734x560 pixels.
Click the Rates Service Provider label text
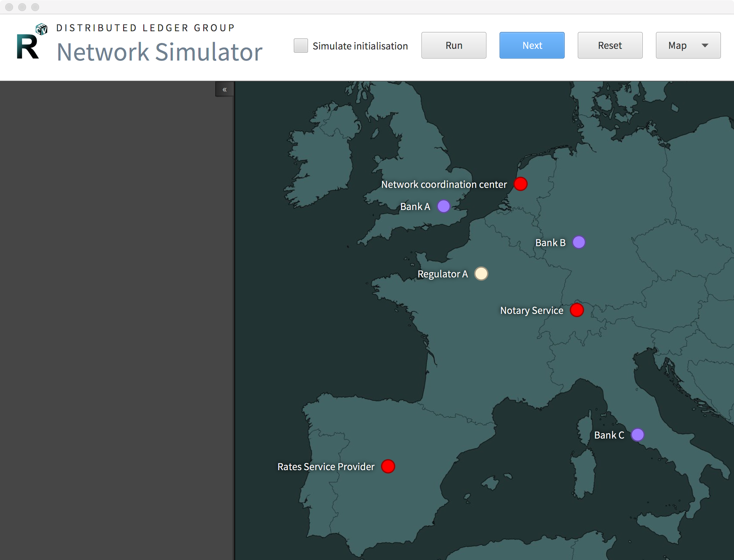(x=326, y=467)
